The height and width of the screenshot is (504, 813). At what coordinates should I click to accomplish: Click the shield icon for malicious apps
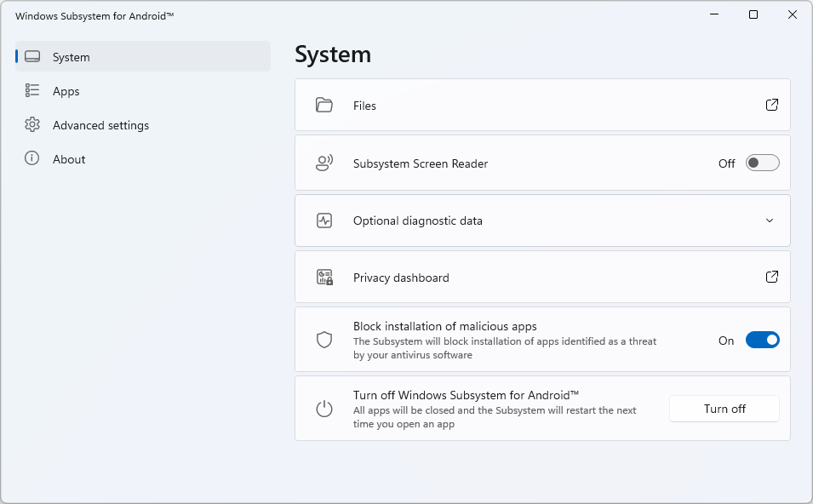pos(323,340)
